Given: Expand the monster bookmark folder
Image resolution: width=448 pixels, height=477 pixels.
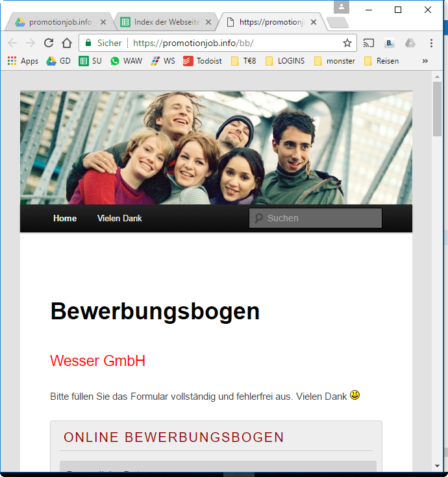Looking at the screenshot, I should 334,61.
